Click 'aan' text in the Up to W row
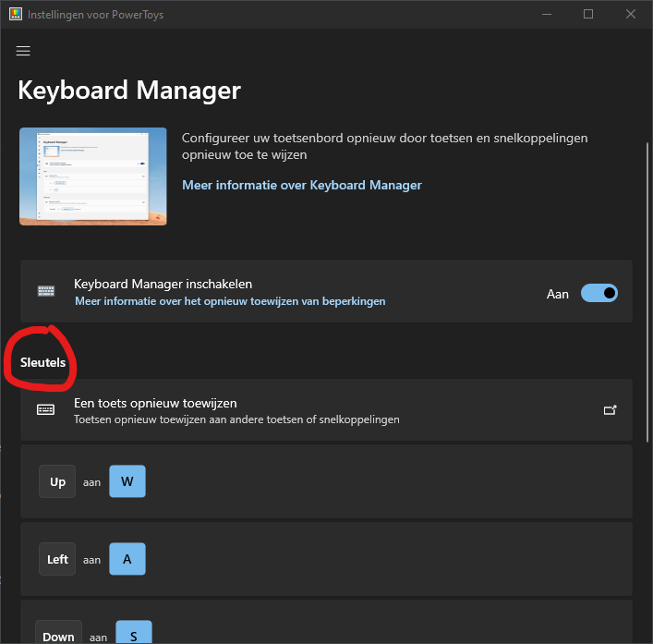The image size is (653, 644). [91, 482]
